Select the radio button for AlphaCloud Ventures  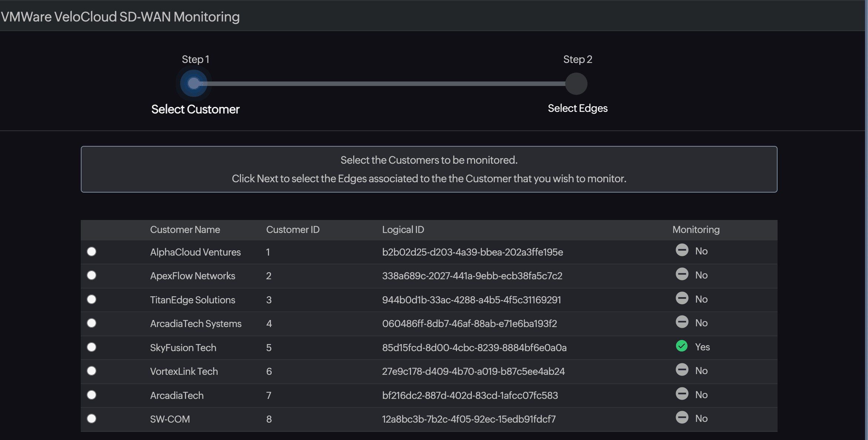(x=92, y=251)
